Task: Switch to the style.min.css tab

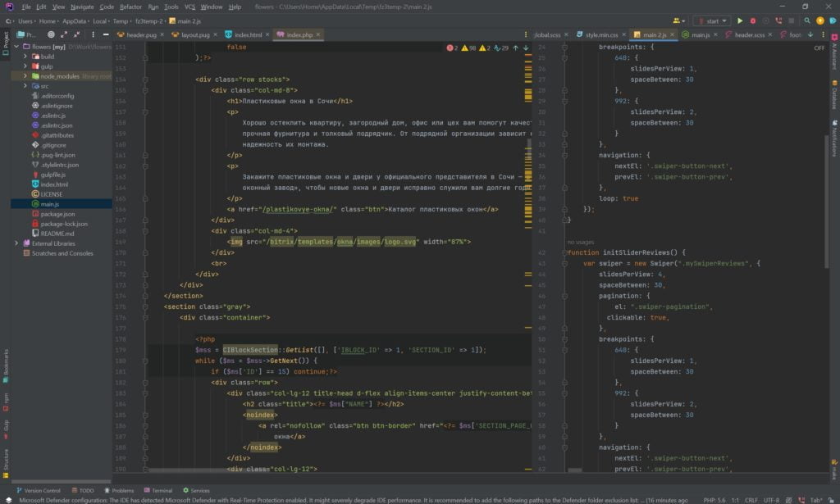Action: coord(601,35)
